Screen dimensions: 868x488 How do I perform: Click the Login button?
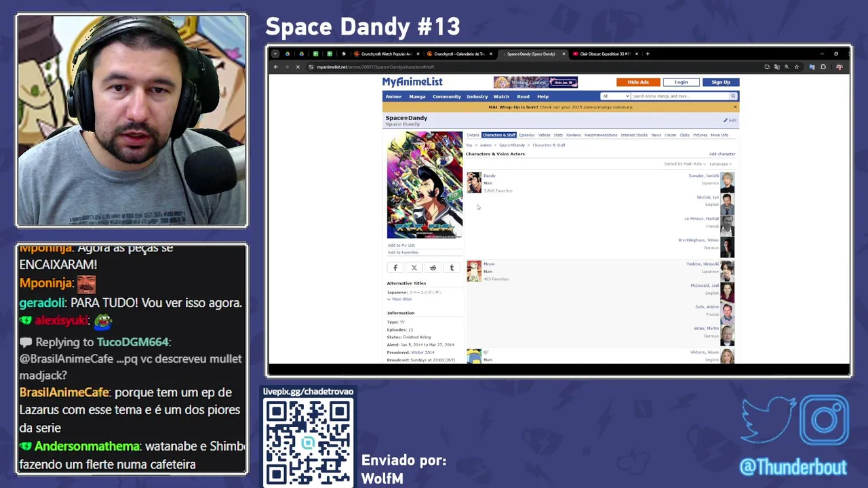681,82
